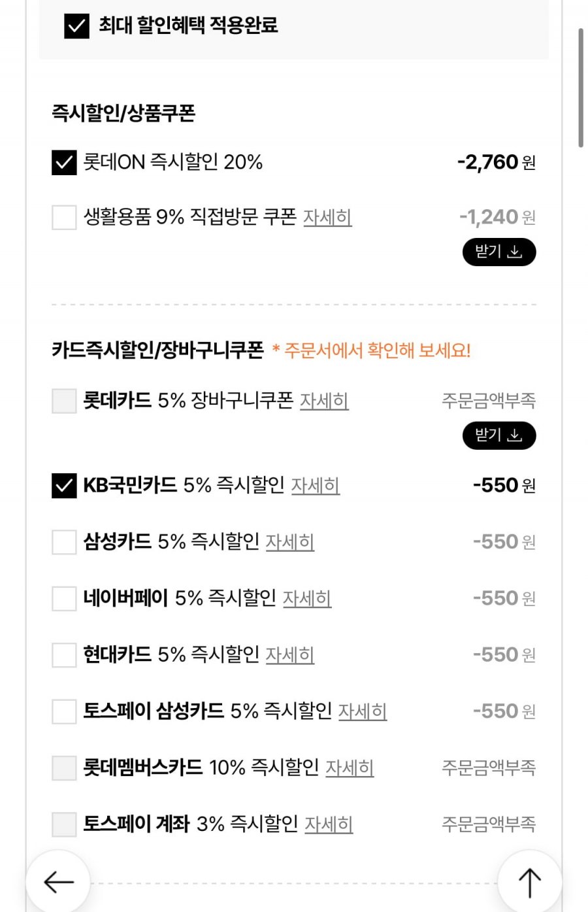This screenshot has height=912, width=588.
Task: Open 자세히 link for 토스페이 계좌 3%
Action: 329,824
